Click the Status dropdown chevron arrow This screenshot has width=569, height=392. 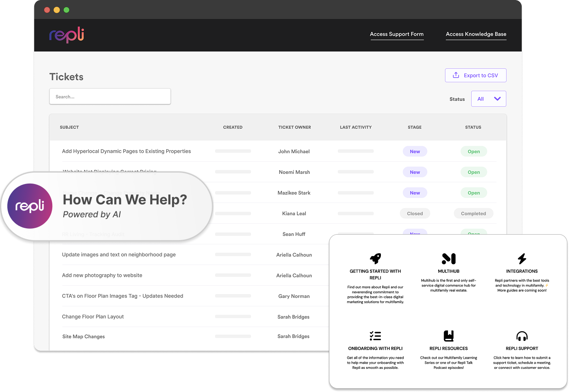click(497, 99)
